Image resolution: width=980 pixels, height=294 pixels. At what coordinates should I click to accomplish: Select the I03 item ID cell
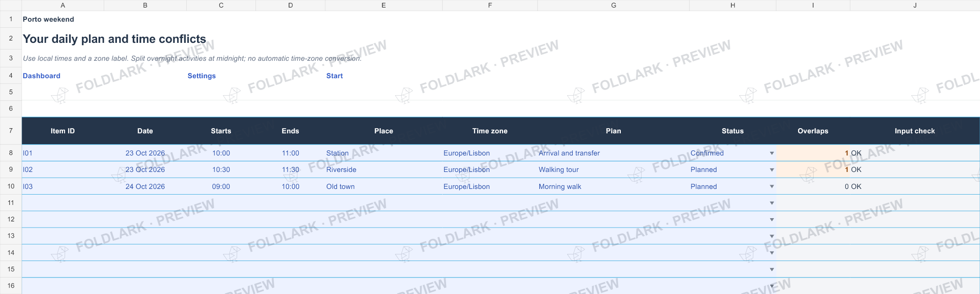point(63,187)
